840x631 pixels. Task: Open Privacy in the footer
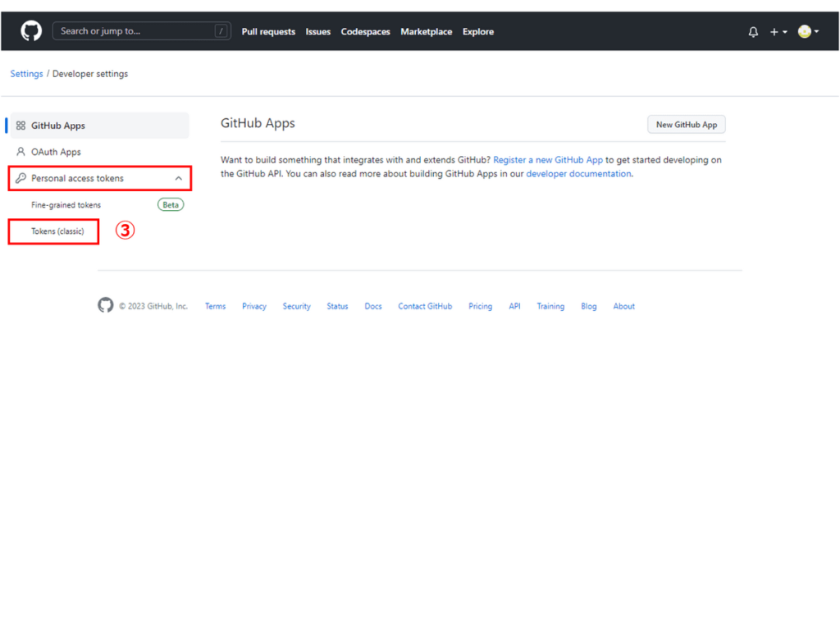(x=254, y=306)
